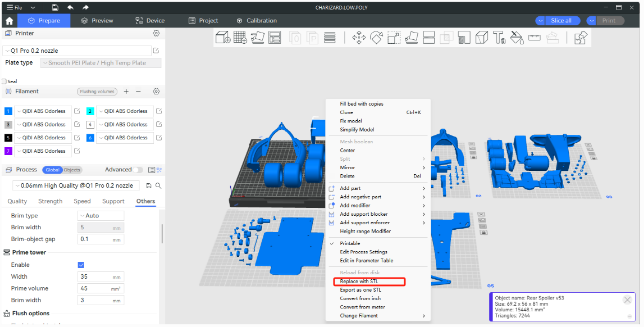Select the Scale tool in toolbar
Viewport: 644px width, 327px height.
pos(394,38)
